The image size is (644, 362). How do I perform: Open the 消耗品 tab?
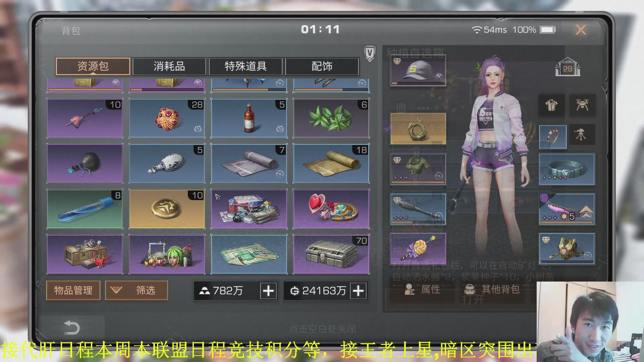click(x=169, y=66)
